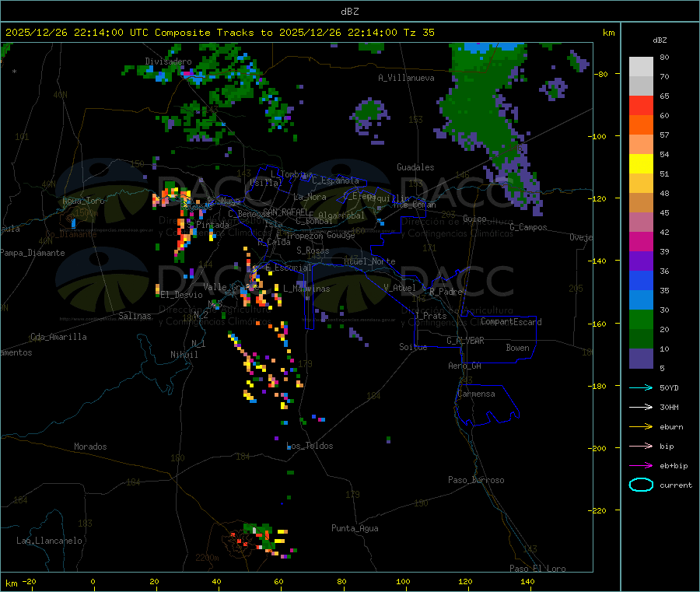Click the CompantEscard location label
This screenshot has height=592, width=700.
pos(511,322)
